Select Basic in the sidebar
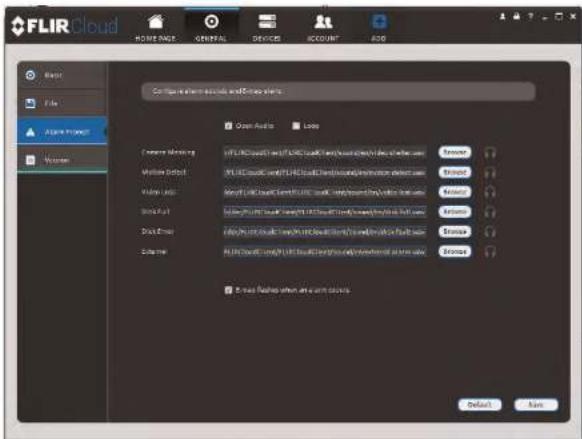This screenshot has width=582, height=439. pyautogui.click(x=62, y=75)
